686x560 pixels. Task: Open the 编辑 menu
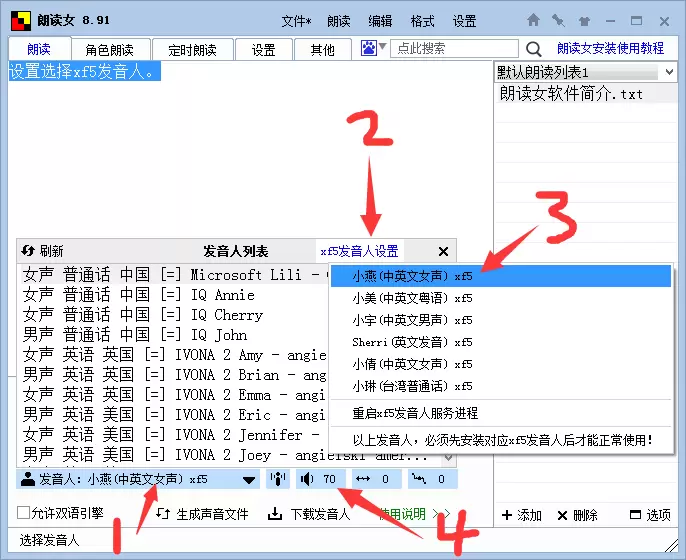(380, 21)
